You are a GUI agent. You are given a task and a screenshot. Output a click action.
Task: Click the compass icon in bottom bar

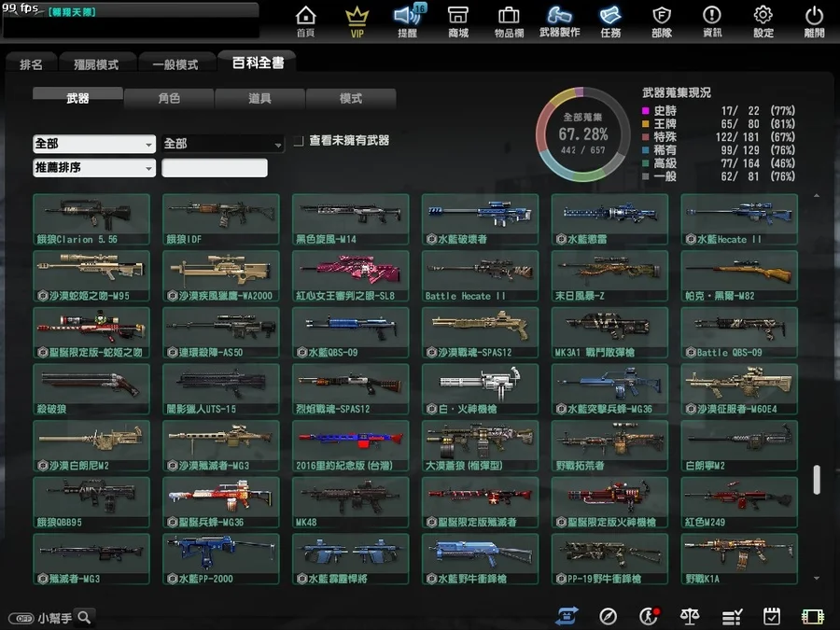point(608,617)
